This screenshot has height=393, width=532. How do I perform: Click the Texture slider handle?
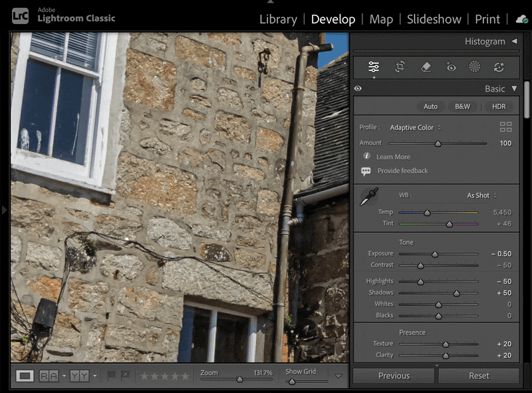[x=446, y=344]
